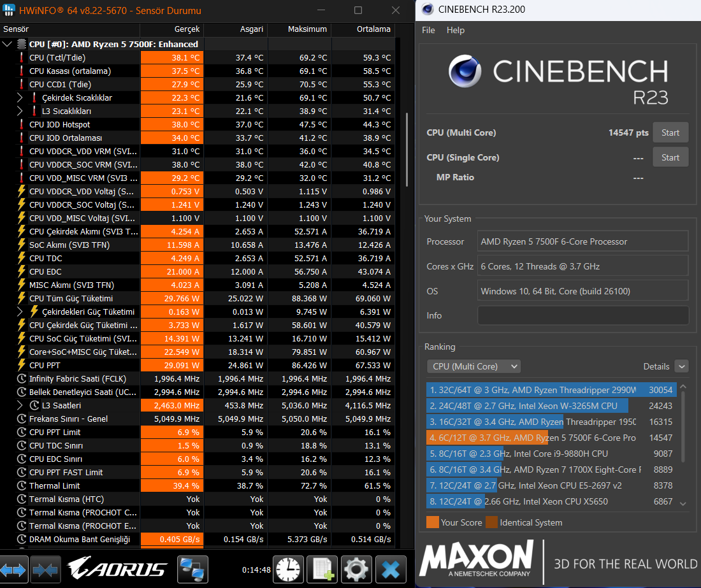Open HWiNFO sensor settings gear icon

coord(356,570)
